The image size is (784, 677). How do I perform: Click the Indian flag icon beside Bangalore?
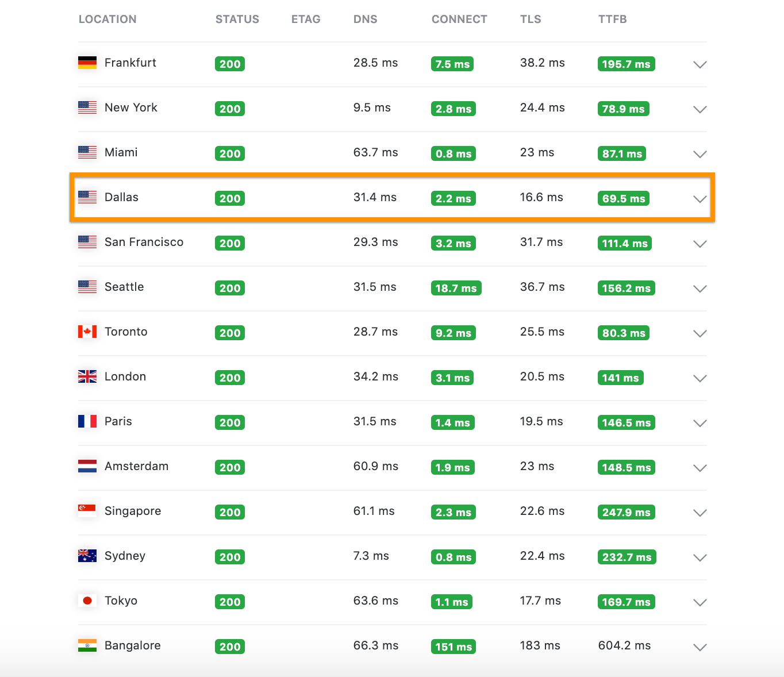[87, 645]
